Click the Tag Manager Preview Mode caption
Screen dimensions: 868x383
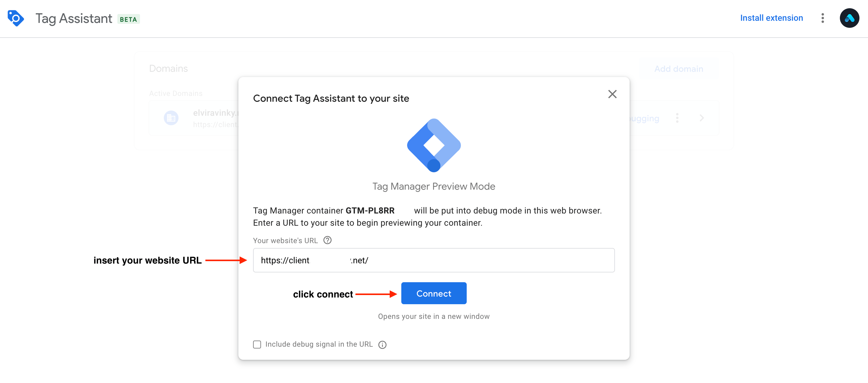pyautogui.click(x=434, y=186)
